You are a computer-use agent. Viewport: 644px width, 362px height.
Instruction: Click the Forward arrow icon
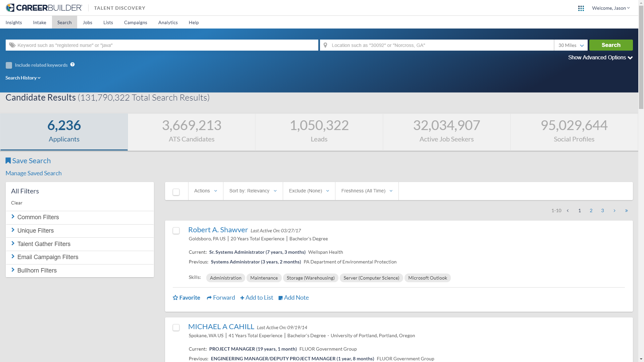(x=209, y=298)
